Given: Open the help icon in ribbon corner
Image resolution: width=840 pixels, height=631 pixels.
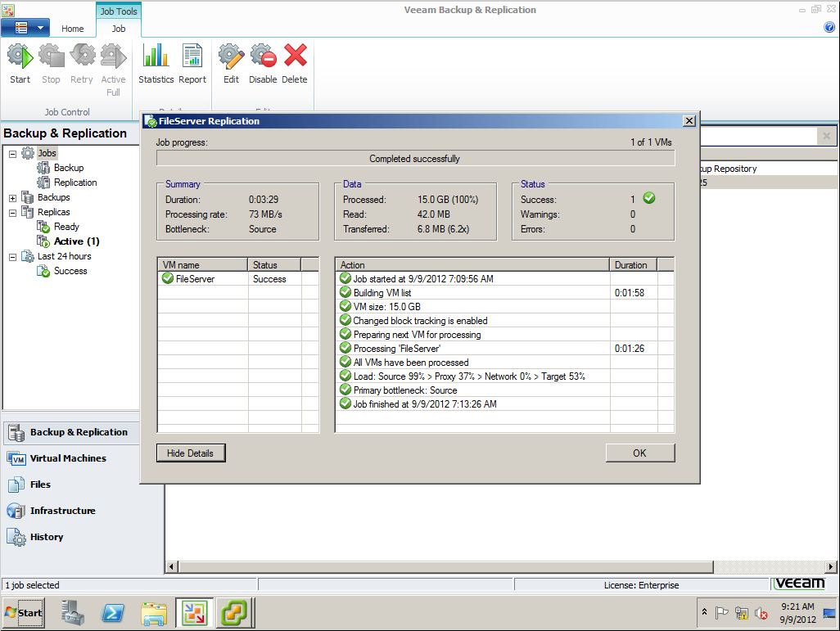Looking at the screenshot, I should (x=829, y=27).
